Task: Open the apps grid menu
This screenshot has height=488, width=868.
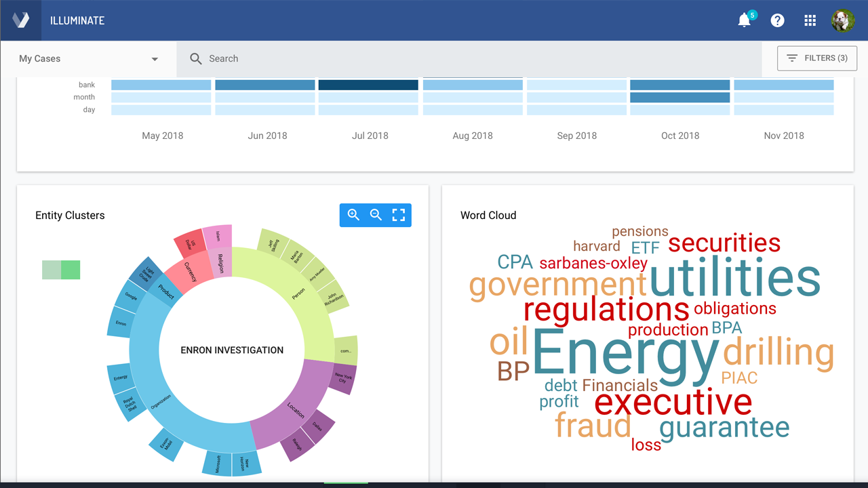Action: (810, 20)
